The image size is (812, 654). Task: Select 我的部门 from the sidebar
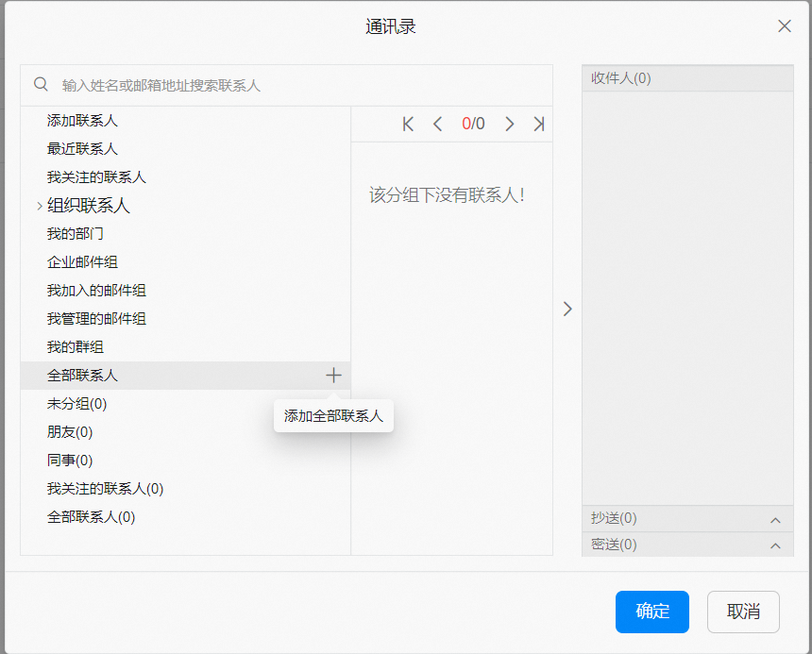tap(76, 233)
